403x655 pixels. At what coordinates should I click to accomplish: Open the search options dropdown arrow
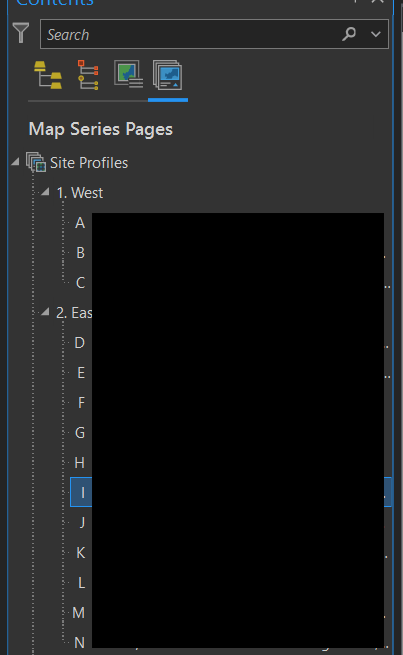(x=376, y=34)
